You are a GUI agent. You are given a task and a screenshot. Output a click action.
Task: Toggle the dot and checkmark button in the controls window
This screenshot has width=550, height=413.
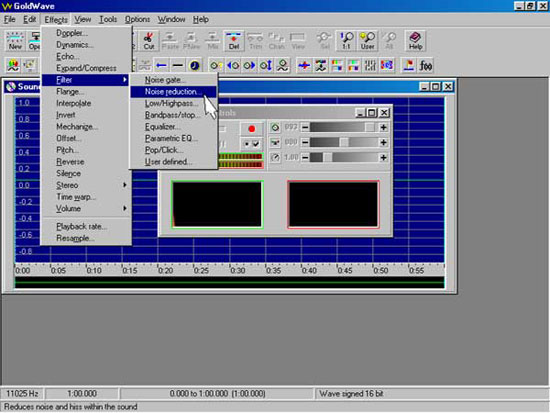(251, 144)
